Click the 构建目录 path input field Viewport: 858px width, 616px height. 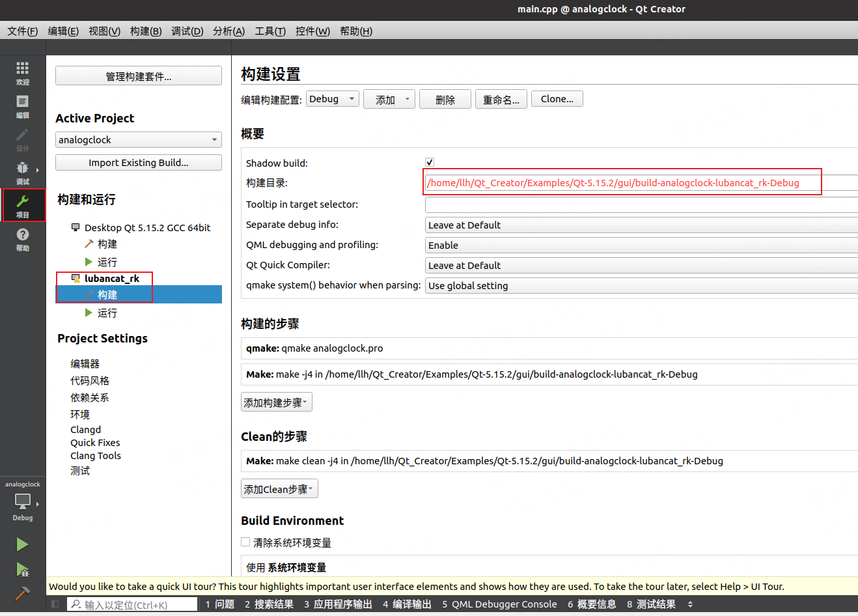coord(641,182)
